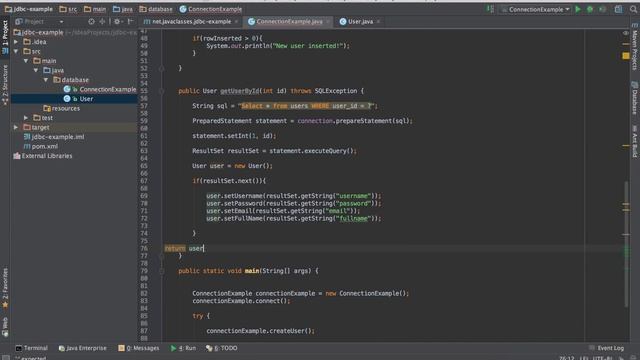The width and height of the screenshot is (640, 360).
Task: Click the Make Project build icon
Action: coord(490,9)
